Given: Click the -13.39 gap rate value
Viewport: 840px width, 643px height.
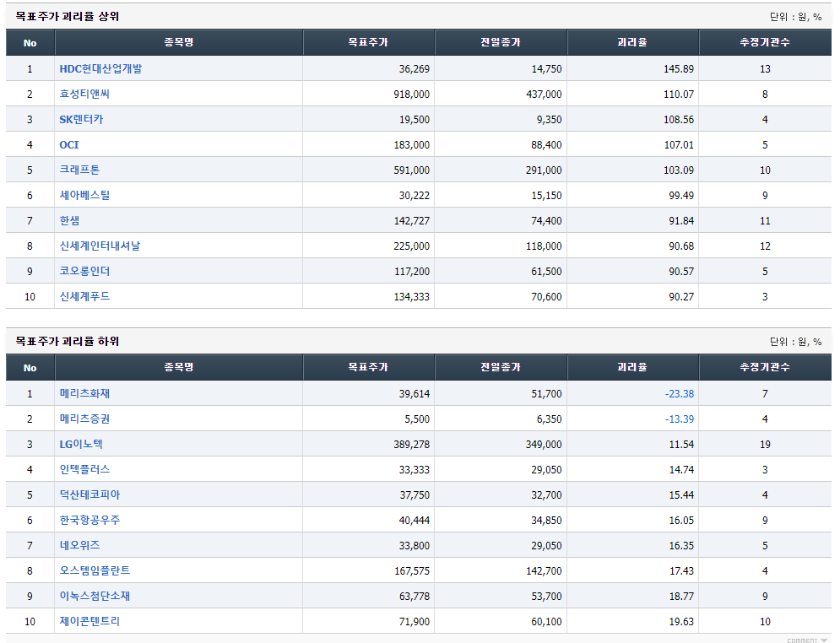Looking at the screenshot, I should (680, 419).
